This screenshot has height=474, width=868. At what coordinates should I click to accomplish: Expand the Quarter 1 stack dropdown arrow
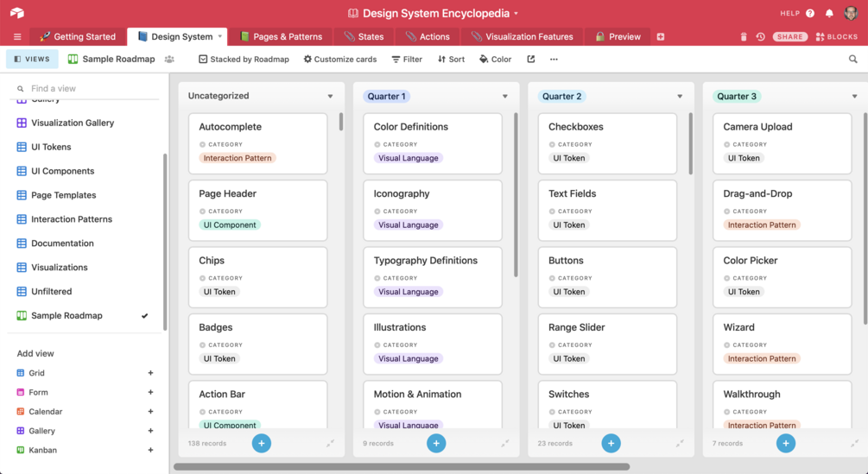pyautogui.click(x=505, y=96)
